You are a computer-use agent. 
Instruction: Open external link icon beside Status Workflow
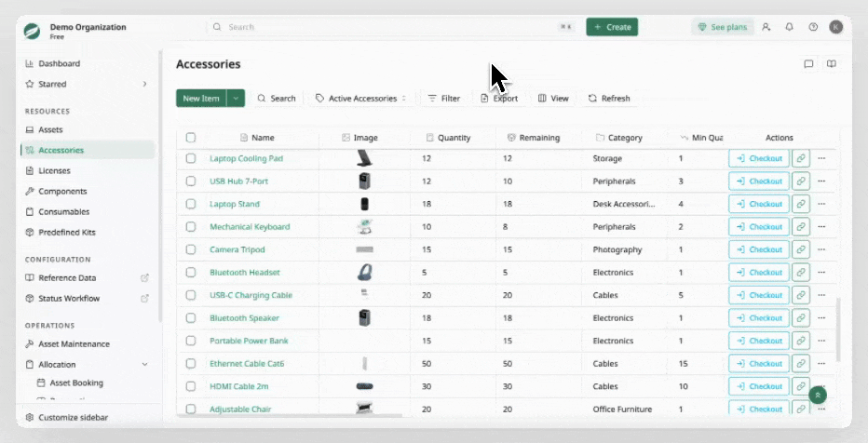pyautogui.click(x=144, y=298)
